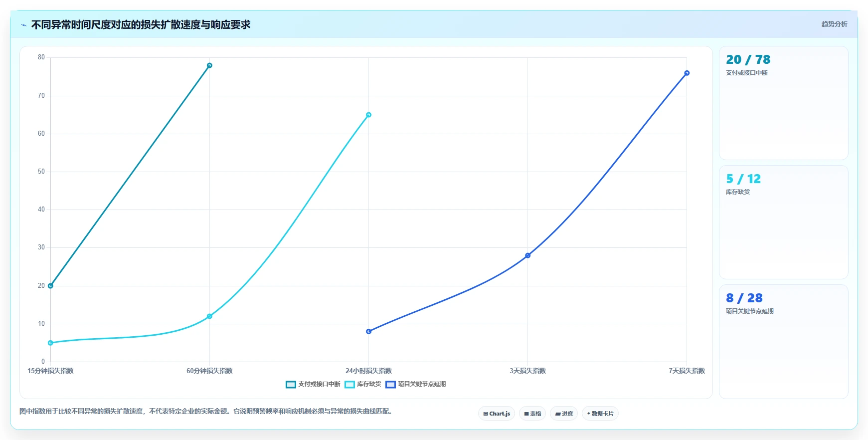868x440 pixels.
Task: Click the y-axis label 40
Action: pyautogui.click(x=41, y=210)
